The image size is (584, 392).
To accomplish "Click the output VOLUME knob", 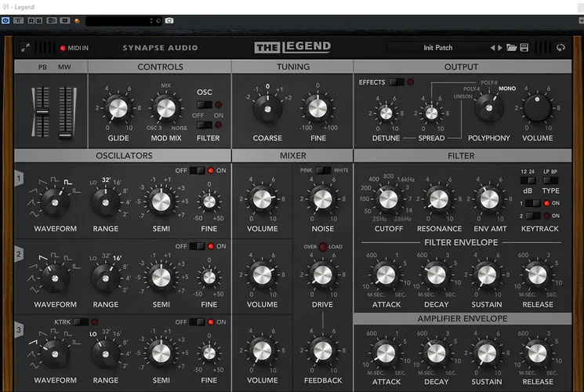I will click(x=537, y=108).
